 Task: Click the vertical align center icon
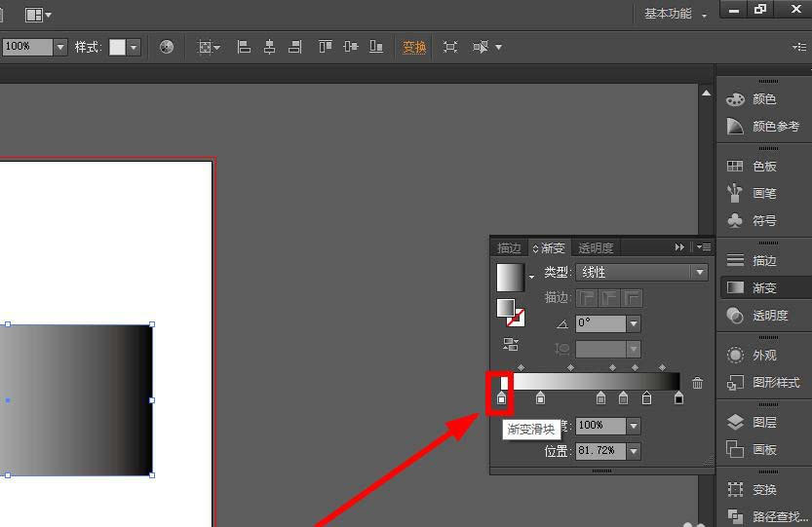(x=351, y=47)
